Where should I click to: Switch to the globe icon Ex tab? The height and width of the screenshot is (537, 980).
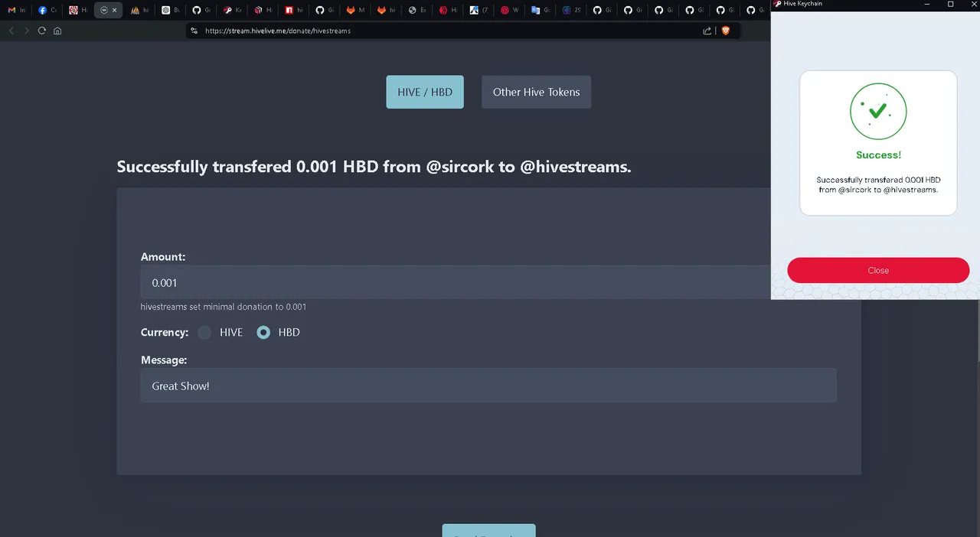[417, 10]
